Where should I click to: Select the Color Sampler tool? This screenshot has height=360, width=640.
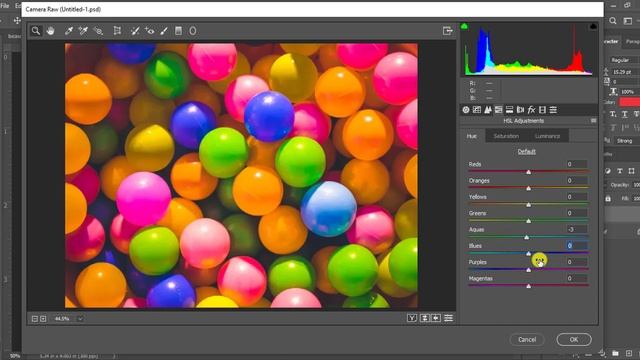pyautogui.click(x=83, y=31)
